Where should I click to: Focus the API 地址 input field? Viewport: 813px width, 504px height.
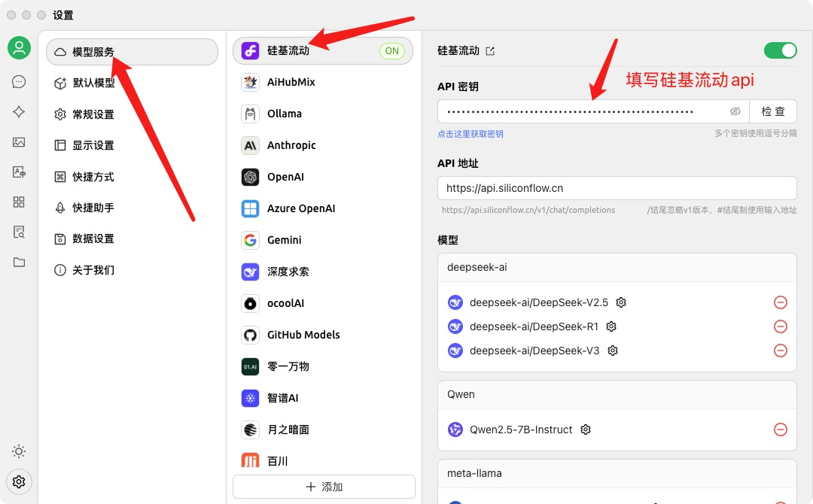617,188
